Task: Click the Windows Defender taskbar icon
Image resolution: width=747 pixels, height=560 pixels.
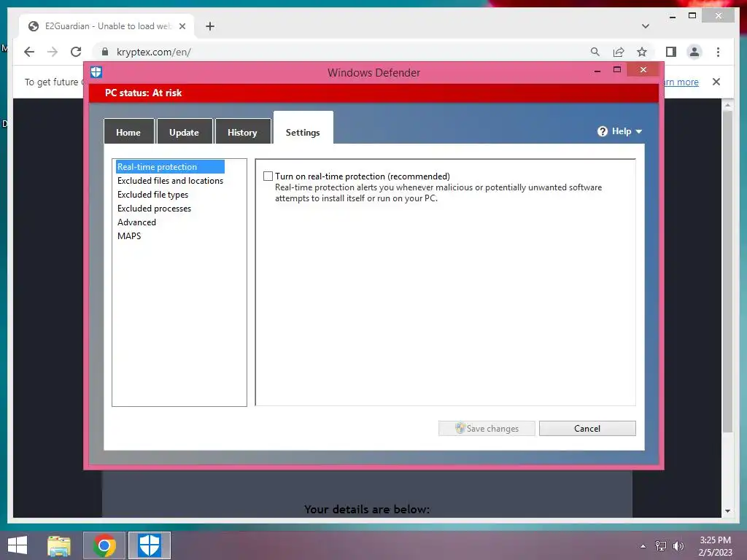Action: [x=149, y=545]
